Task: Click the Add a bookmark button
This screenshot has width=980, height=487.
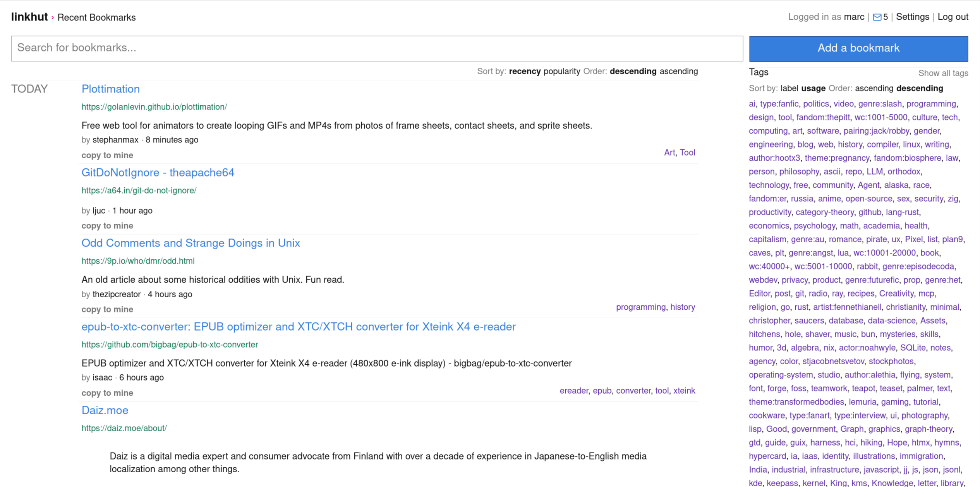Action: [858, 48]
